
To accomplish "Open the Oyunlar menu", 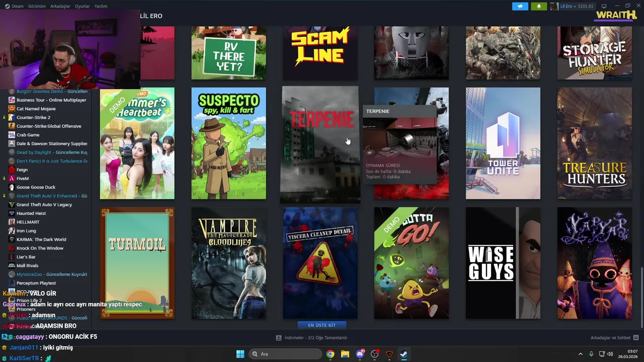I will (82, 6).
